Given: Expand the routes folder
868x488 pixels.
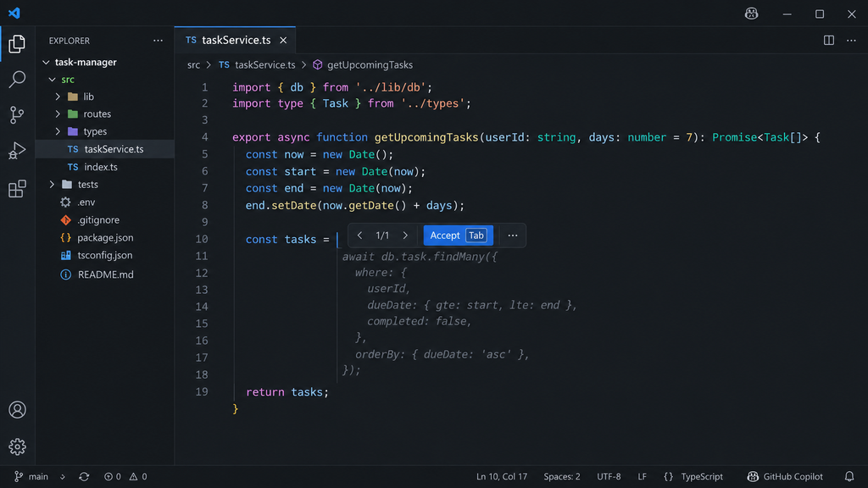Looking at the screenshot, I should [x=58, y=114].
